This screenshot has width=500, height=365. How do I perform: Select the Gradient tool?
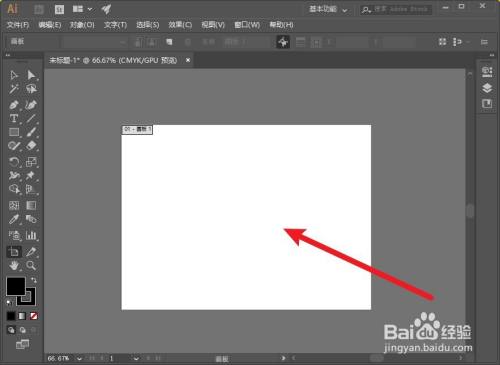click(x=31, y=205)
